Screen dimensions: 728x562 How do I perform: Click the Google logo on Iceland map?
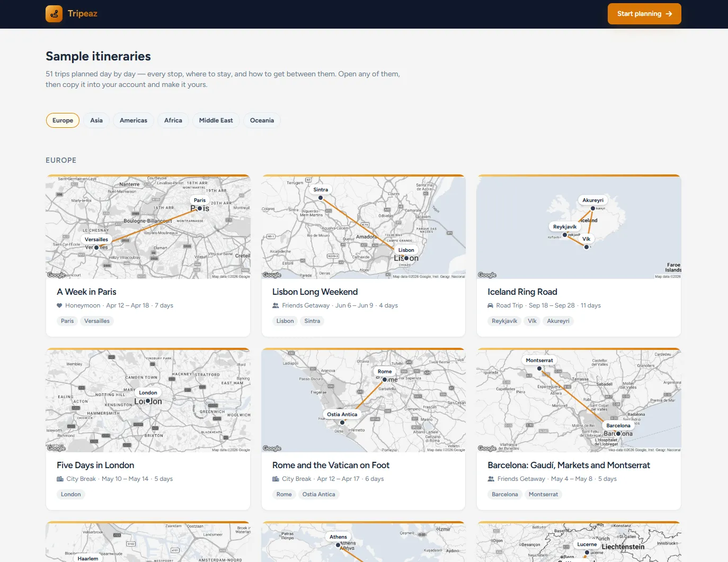click(x=487, y=275)
